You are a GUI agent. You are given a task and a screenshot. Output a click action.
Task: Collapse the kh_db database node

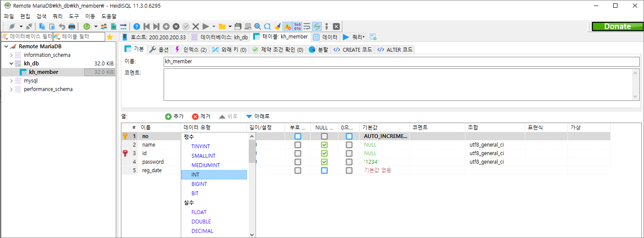(x=11, y=64)
